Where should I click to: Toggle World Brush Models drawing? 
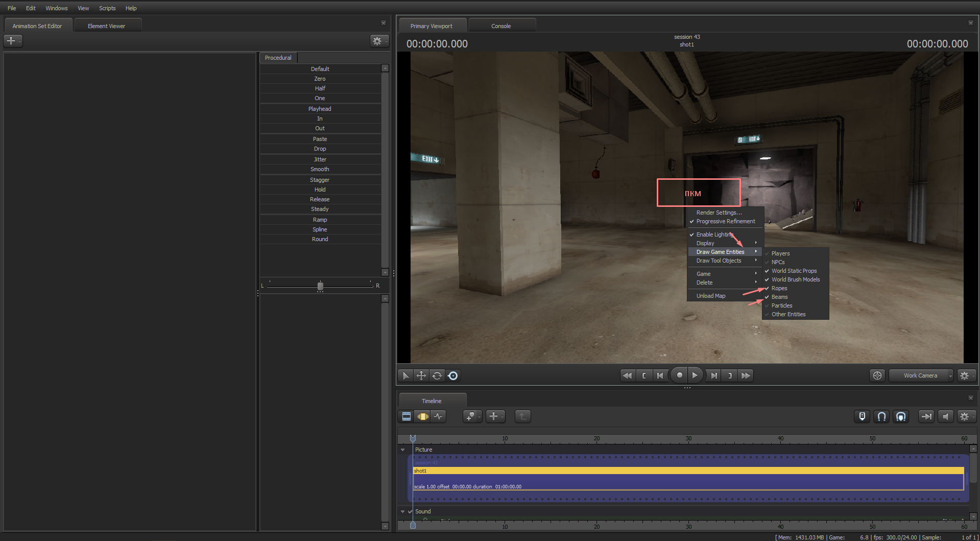[795, 279]
